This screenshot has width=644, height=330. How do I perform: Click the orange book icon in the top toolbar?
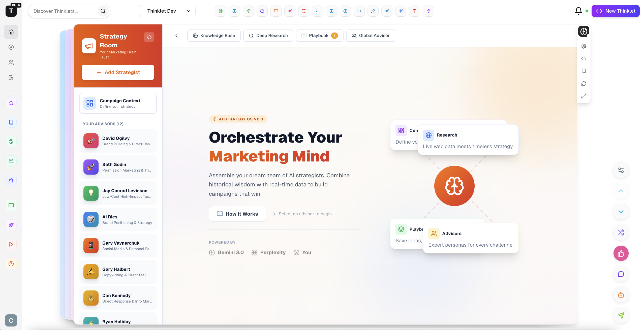(276, 11)
